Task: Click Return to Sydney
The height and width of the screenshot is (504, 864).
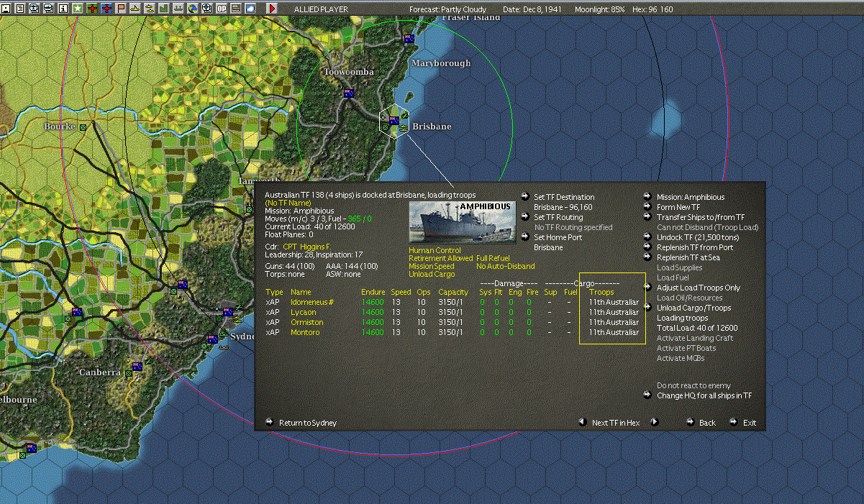Action: click(x=307, y=423)
